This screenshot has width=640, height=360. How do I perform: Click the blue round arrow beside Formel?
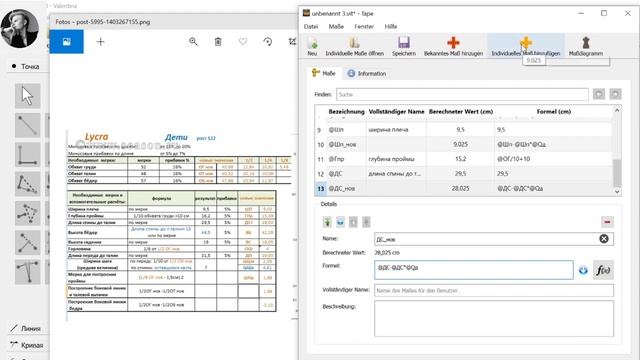click(x=583, y=270)
